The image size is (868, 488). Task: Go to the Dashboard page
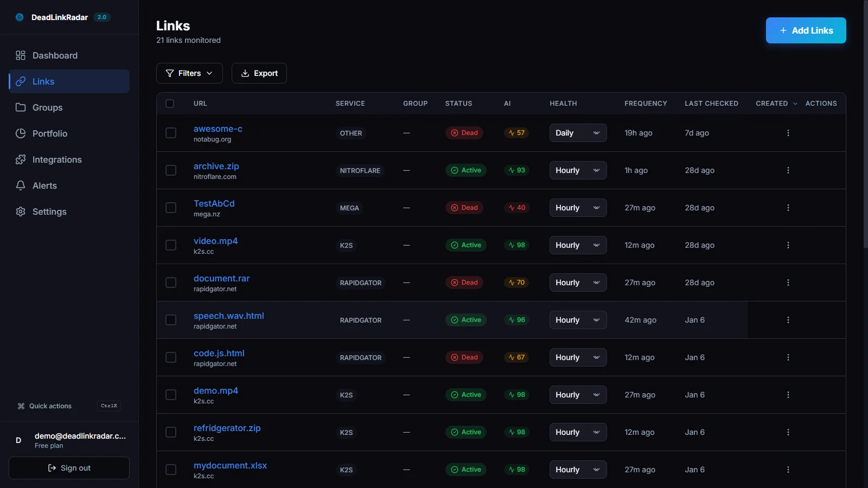coord(55,55)
